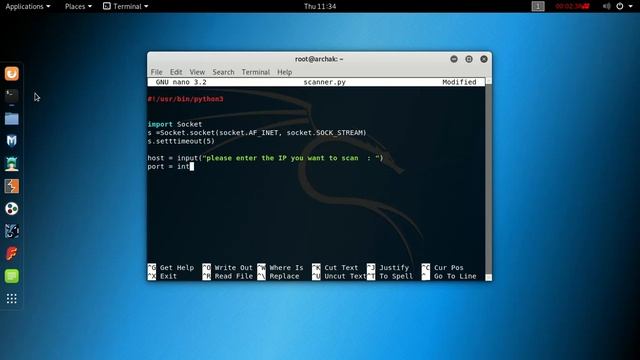The image size is (640, 360).
Task: Launch Metasploit from the dock
Action: (11, 141)
